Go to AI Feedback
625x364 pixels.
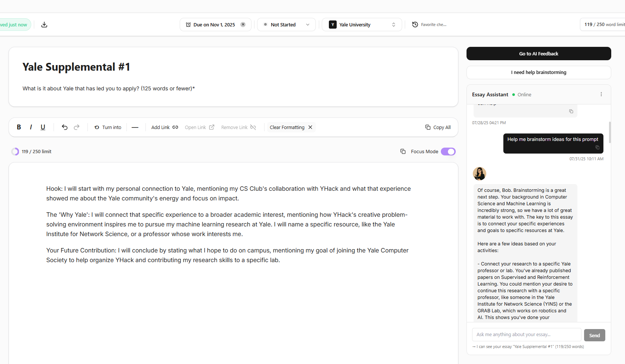click(539, 54)
